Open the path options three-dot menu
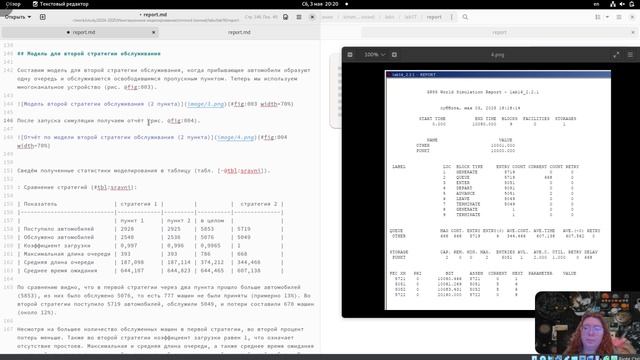The image size is (640, 360). [451, 17]
